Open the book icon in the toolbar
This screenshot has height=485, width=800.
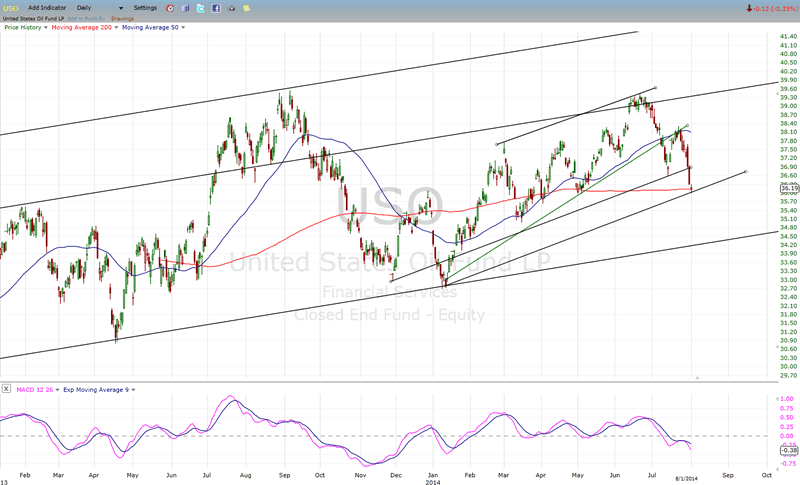point(186,8)
